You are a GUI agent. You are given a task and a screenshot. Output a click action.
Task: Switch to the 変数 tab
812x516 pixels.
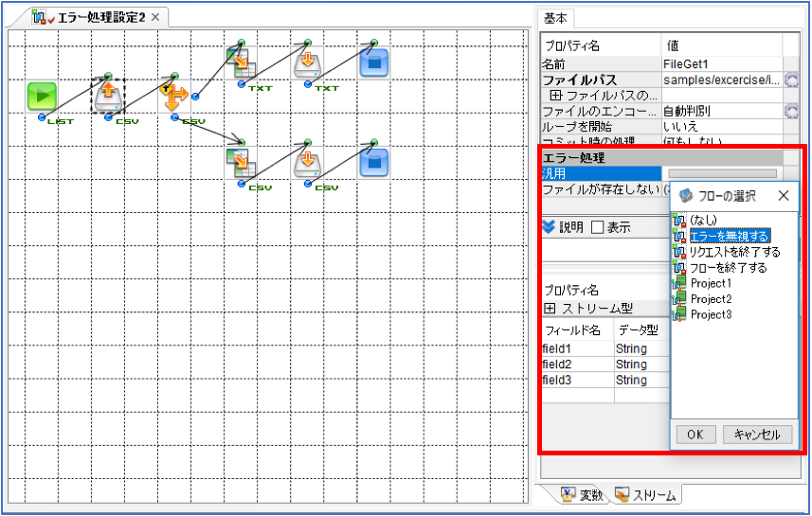pos(583,495)
